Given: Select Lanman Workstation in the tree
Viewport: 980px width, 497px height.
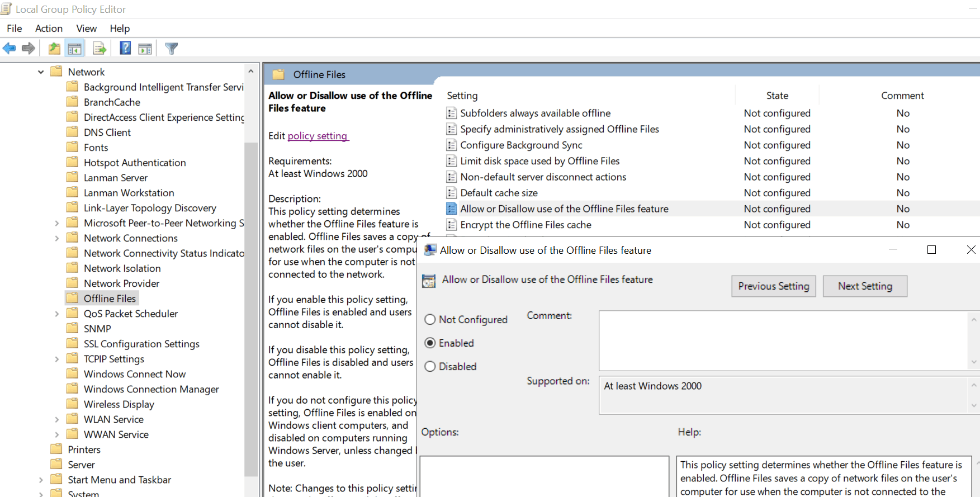Looking at the screenshot, I should (x=129, y=193).
